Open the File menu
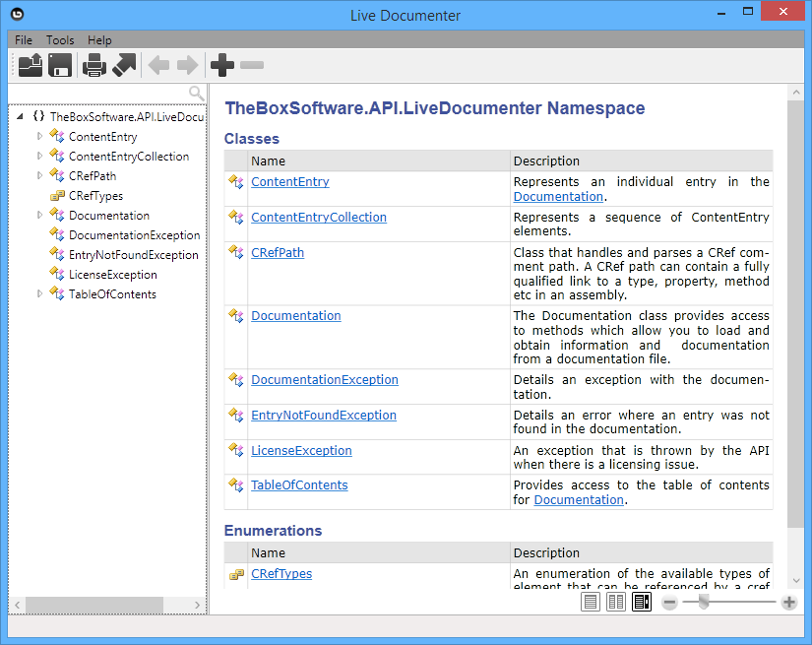This screenshot has width=812, height=645. click(x=24, y=40)
